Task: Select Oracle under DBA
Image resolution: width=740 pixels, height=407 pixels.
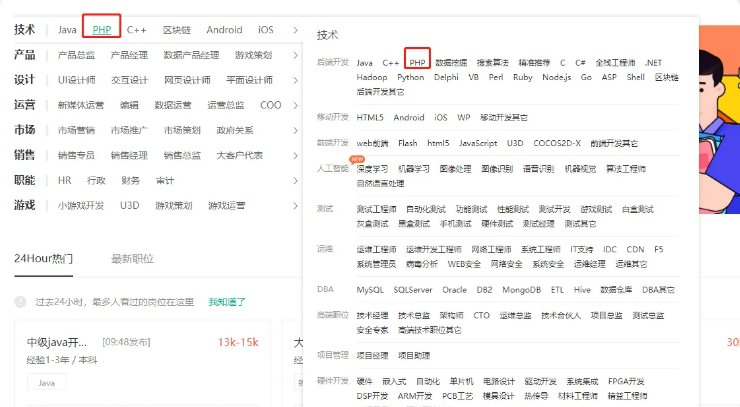Action: point(454,289)
